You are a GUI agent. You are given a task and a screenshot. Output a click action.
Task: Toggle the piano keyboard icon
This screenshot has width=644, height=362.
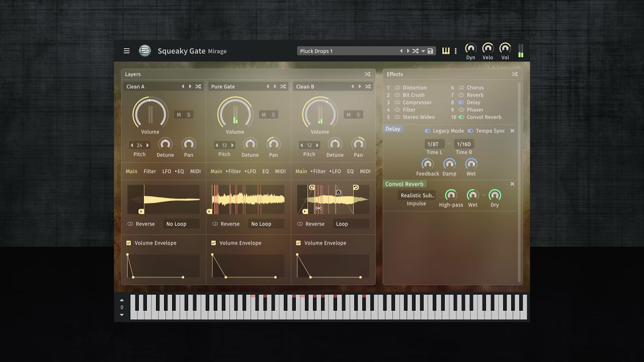pyautogui.click(x=446, y=51)
